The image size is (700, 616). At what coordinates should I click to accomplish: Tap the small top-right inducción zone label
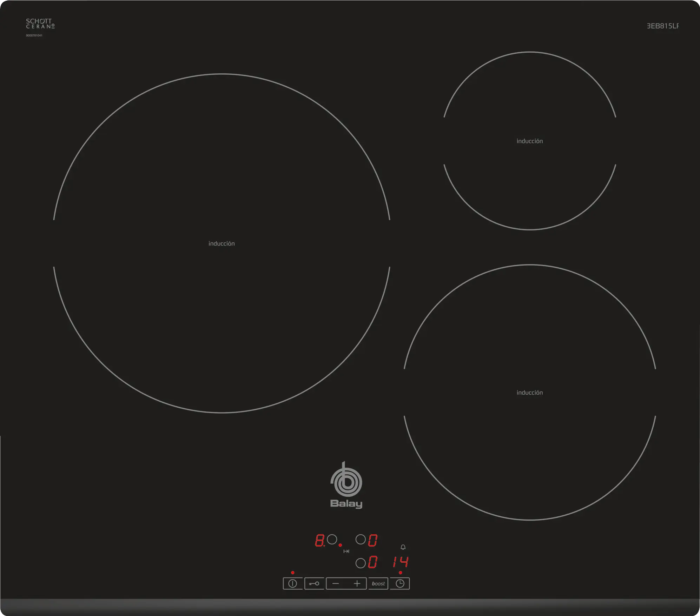tap(529, 141)
